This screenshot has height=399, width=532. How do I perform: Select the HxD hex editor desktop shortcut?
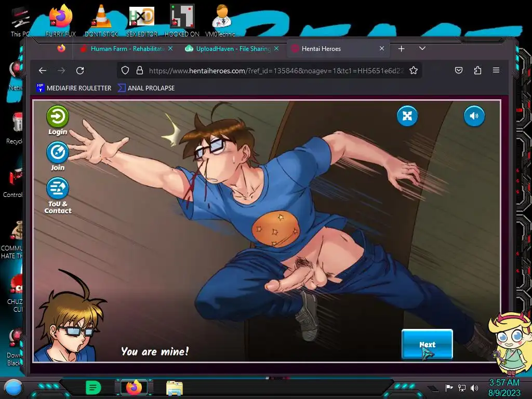point(142,21)
